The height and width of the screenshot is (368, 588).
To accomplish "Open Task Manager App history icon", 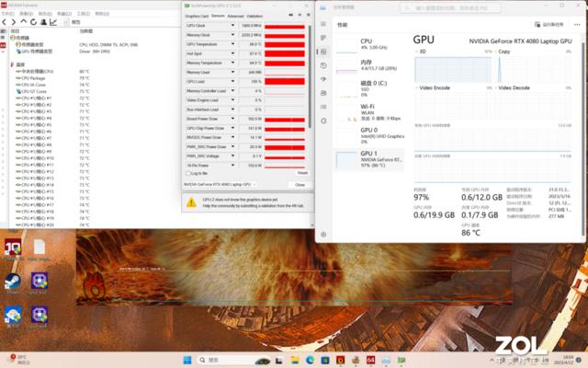I will tap(323, 65).
